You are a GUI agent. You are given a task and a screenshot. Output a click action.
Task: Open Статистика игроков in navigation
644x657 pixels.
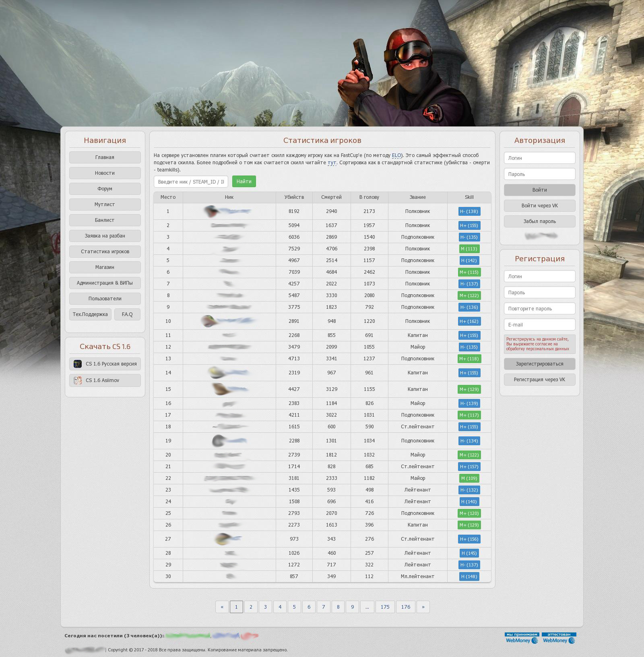pos(105,252)
